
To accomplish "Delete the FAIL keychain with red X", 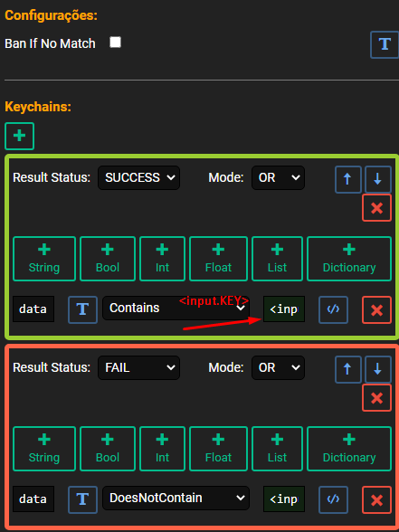I will click(x=376, y=398).
